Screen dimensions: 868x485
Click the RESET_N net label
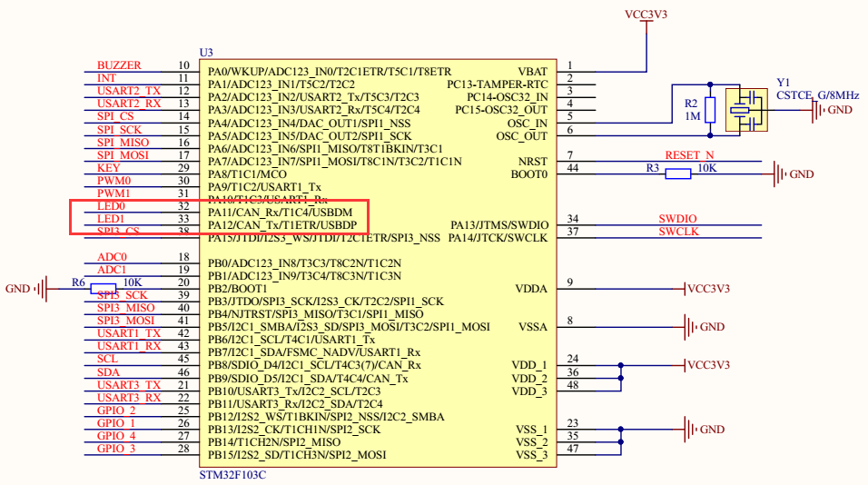[689, 155]
